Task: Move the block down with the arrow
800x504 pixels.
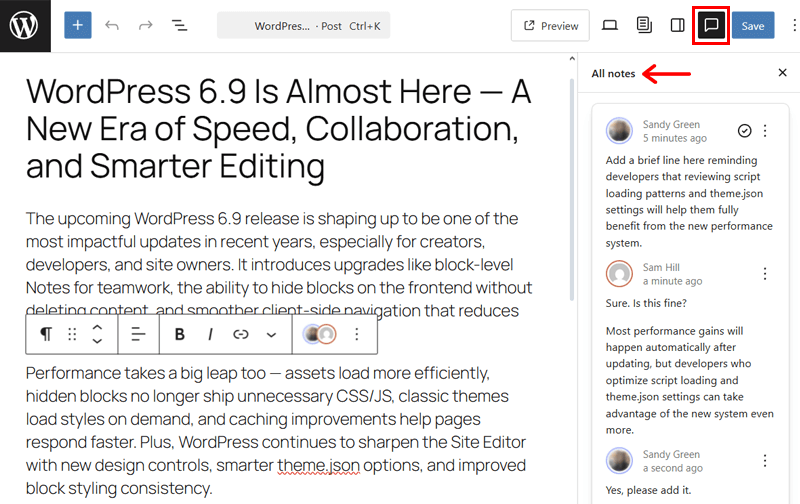Action: (97, 341)
